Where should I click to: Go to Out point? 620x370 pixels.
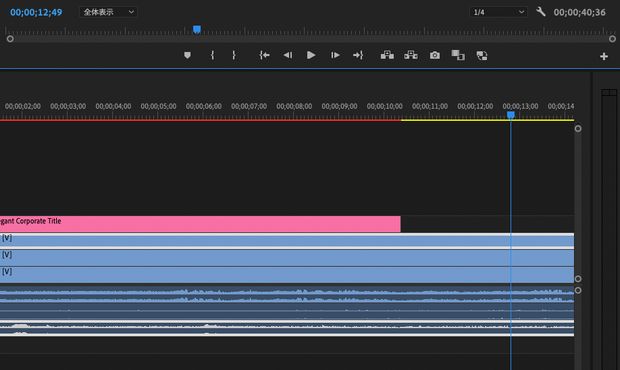coord(358,55)
